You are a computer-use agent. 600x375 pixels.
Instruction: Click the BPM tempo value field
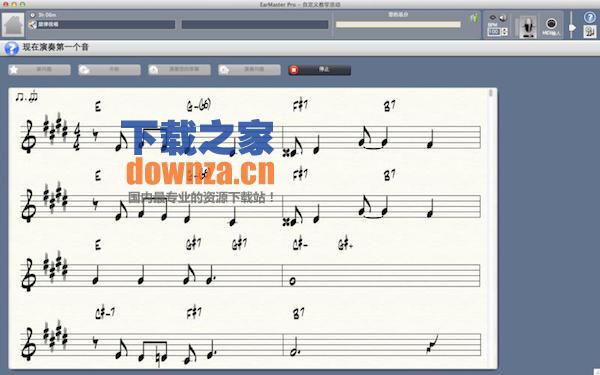[x=494, y=32]
